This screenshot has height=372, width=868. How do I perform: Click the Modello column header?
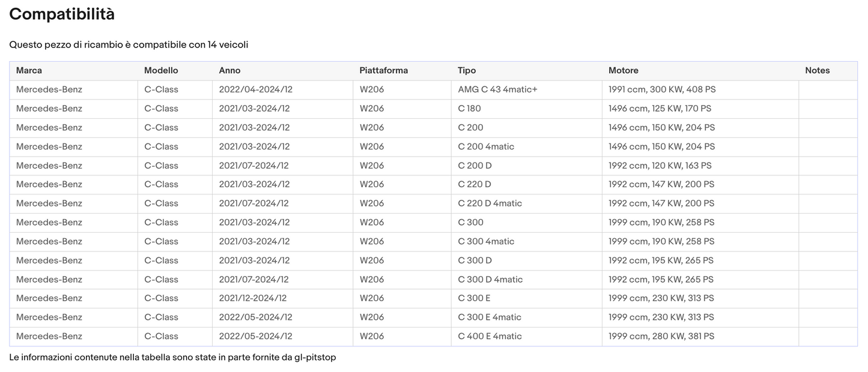point(161,71)
